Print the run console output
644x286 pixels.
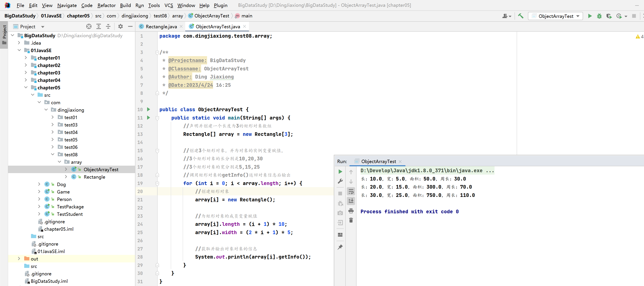tap(351, 211)
